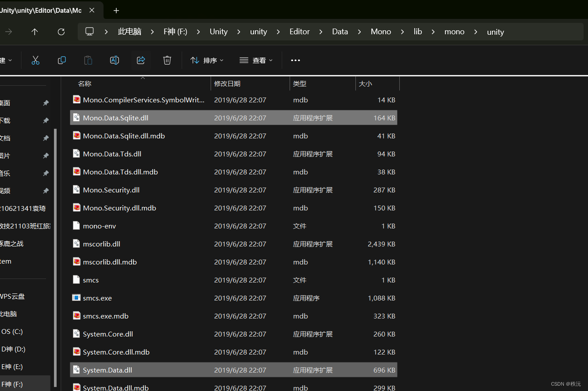Select System.Core.dll.mdb file
The width and height of the screenshot is (588, 391).
tap(233, 352)
